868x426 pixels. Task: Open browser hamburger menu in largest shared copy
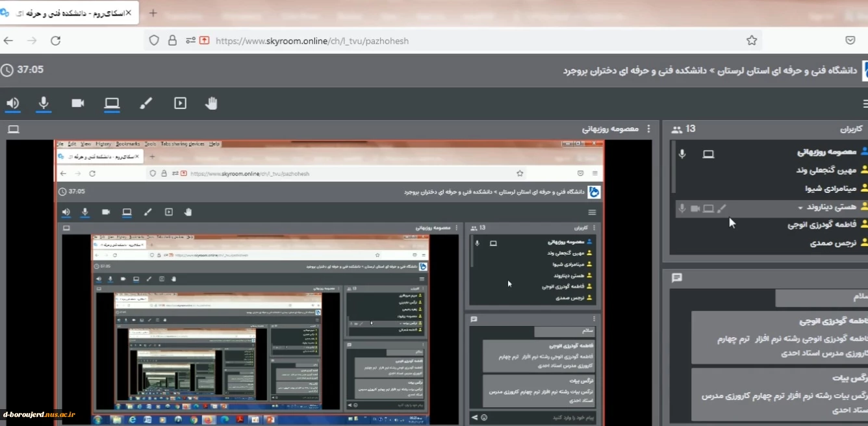594,173
